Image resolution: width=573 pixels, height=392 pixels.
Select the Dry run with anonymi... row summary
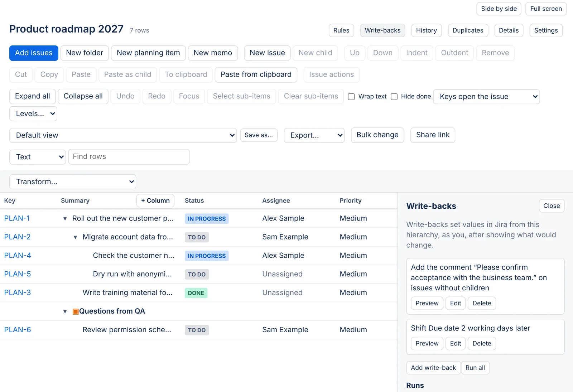tap(132, 274)
